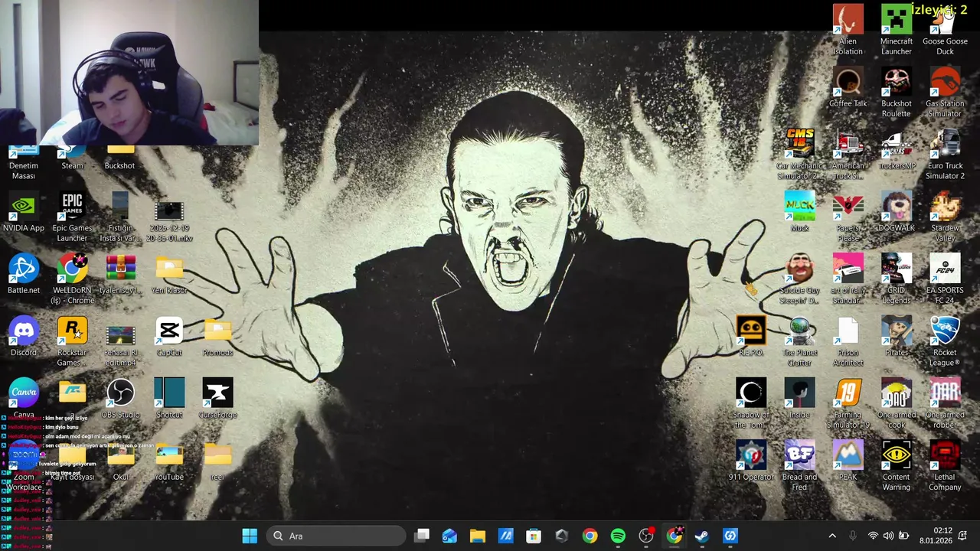Select the art of rally shortcut
Image resolution: width=980 pixels, height=551 pixels.
[x=848, y=279]
